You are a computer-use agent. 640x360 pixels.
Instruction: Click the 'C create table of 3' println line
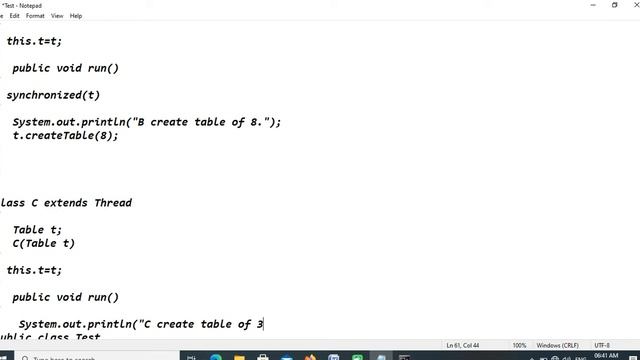141,324
